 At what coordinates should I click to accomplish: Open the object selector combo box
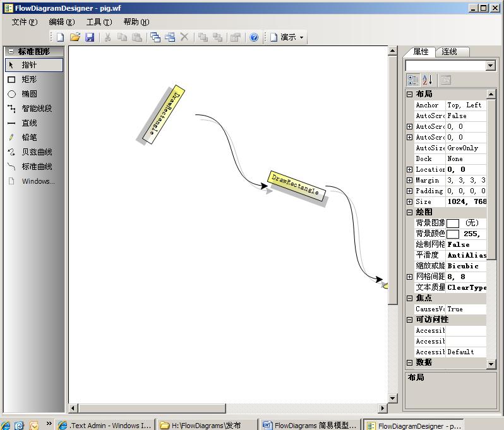click(491, 66)
